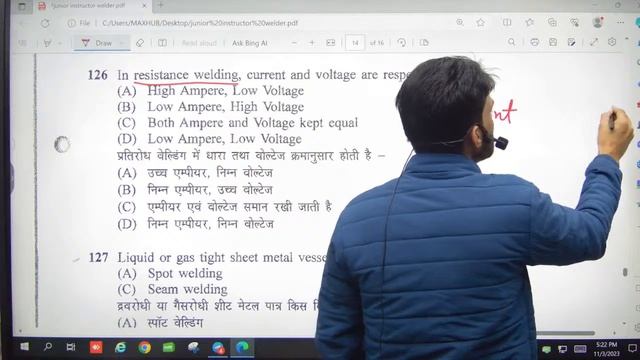Viewport: 640px width, 360px height.
Task: Open Task View on taskbar
Action: (71, 347)
